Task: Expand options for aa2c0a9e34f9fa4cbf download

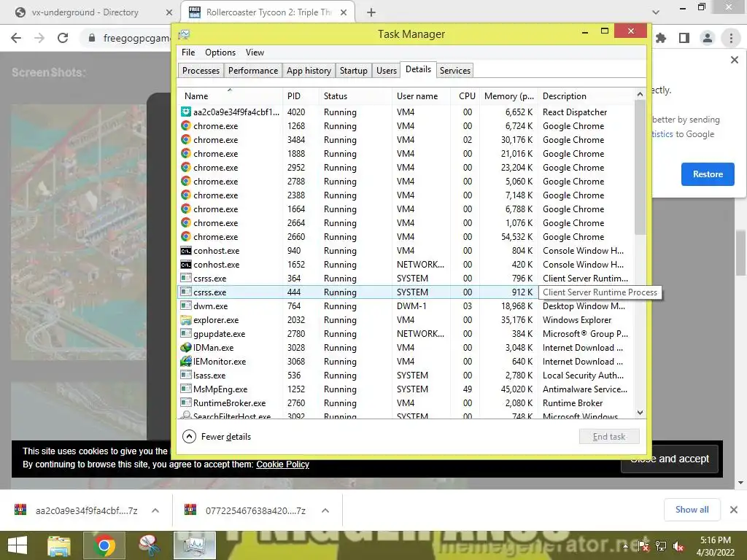Action: pos(155,510)
